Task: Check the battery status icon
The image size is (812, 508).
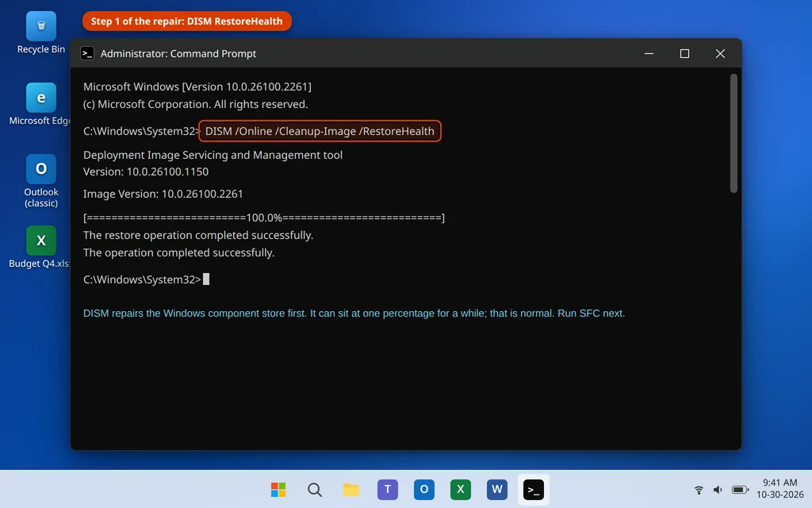Action: click(x=740, y=489)
